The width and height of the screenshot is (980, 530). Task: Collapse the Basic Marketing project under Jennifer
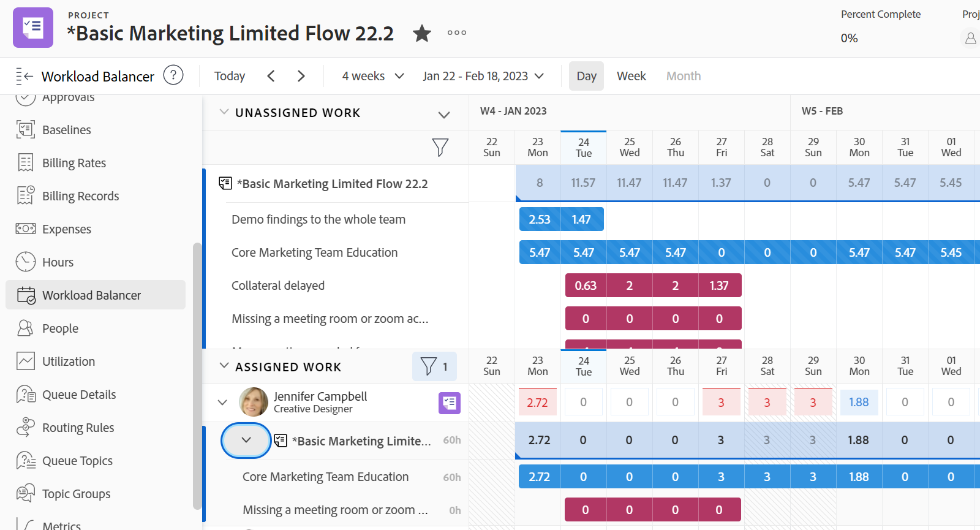point(246,440)
